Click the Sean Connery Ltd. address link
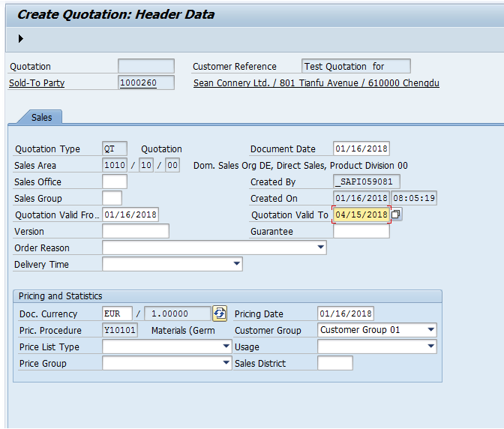This screenshot has width=504, height=429. click(x=316, y=83)
